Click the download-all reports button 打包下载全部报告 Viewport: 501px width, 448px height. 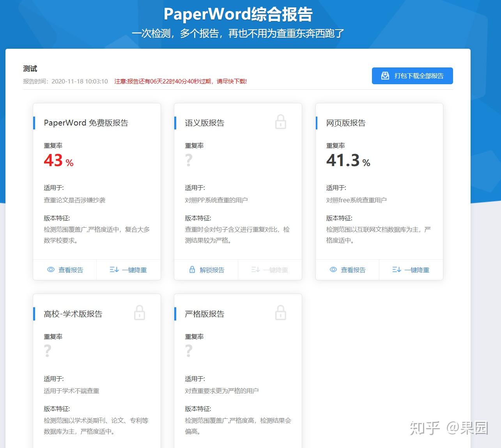[x=412, y=76]
